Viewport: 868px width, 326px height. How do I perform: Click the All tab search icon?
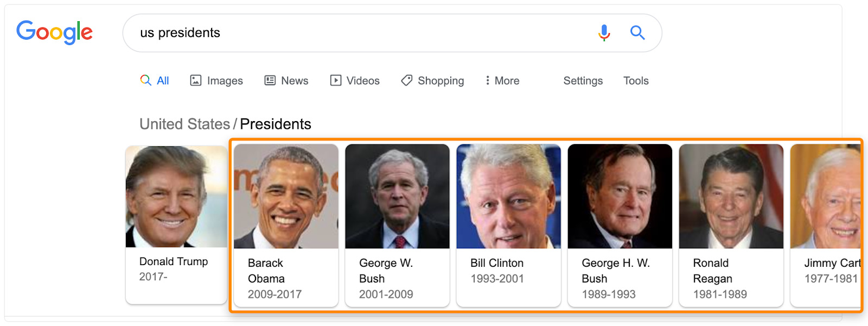tap(145, 80)
